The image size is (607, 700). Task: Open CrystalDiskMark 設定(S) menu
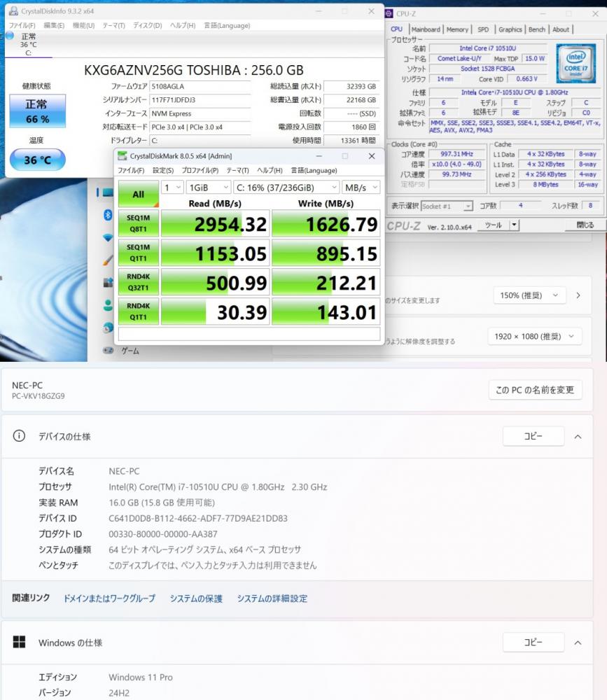163,171
